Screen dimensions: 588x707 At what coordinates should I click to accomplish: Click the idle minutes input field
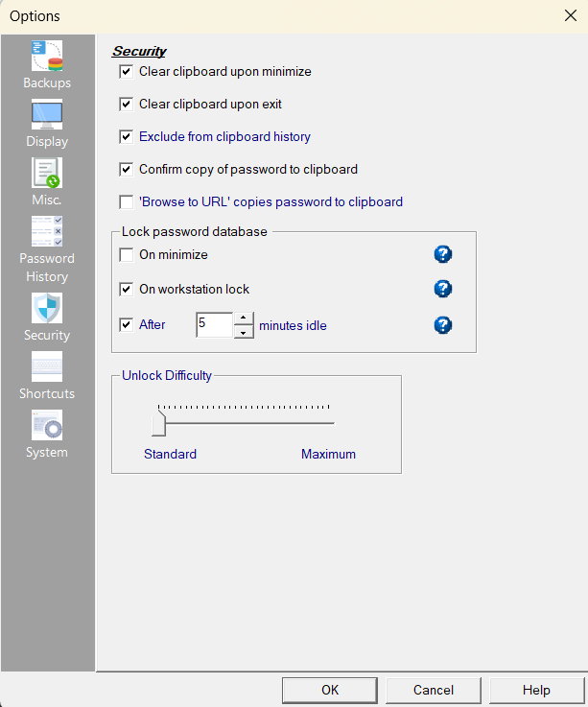pos(215,324)
